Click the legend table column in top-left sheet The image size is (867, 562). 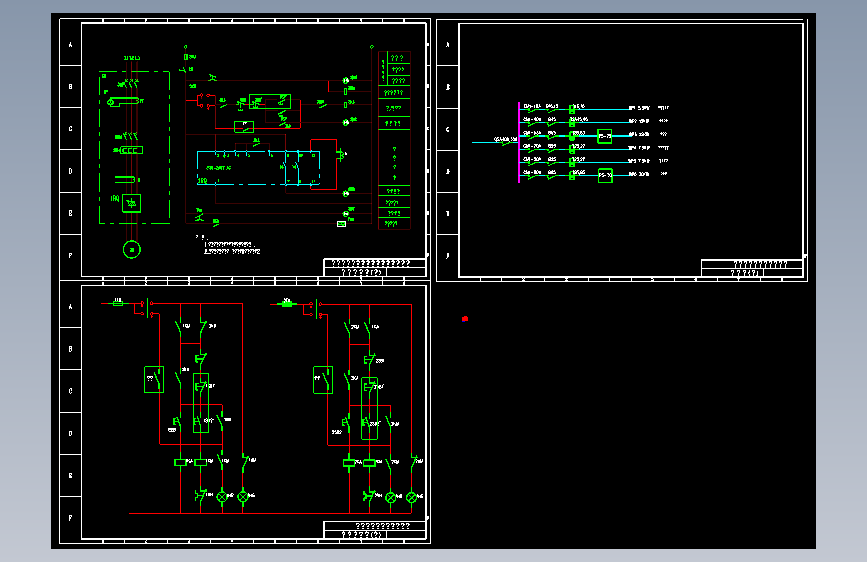[x=394, y=140]
